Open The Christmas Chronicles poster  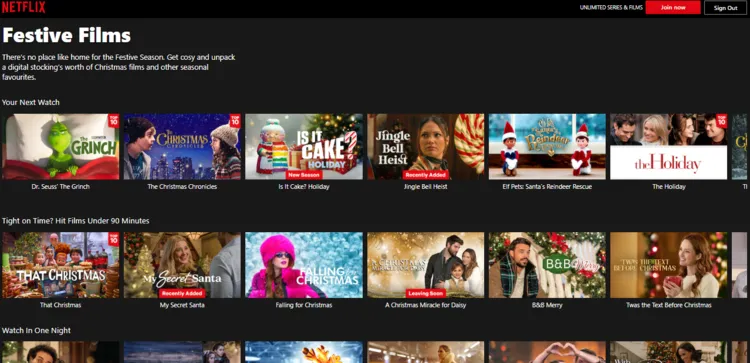(182, 146)
